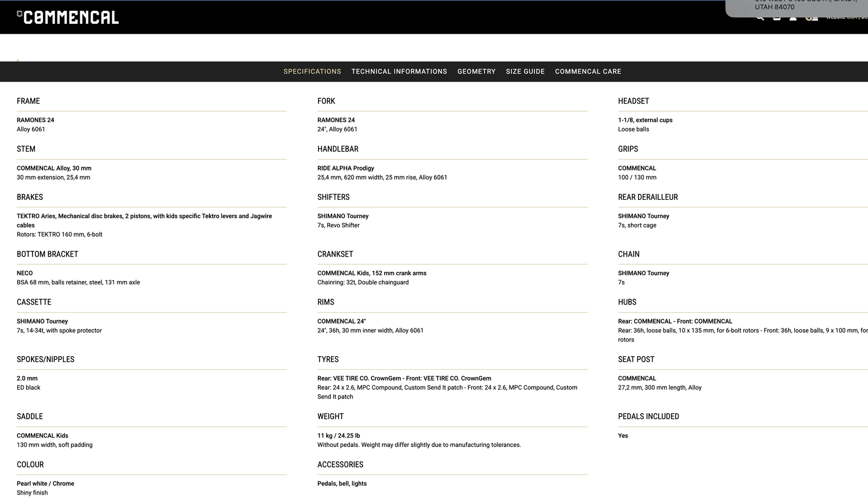The width and height of the screenshot is (868, 500).
Task: Select the Size Guide tab
Action: 525,72
